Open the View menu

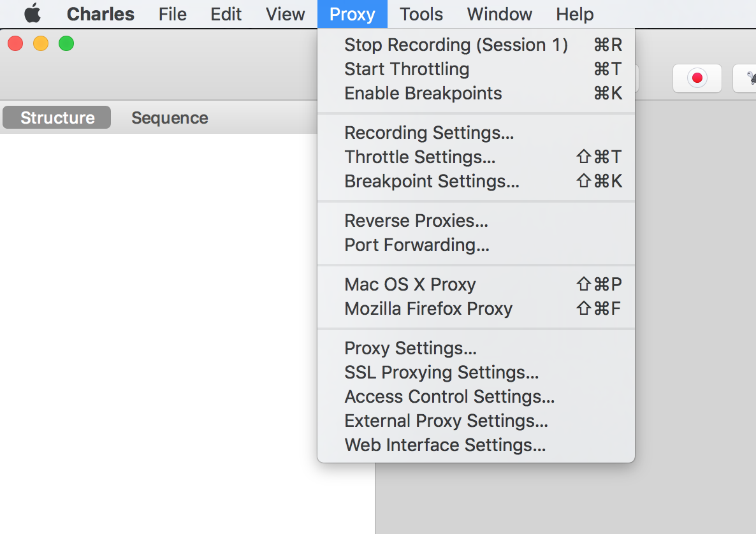point(285,14)
